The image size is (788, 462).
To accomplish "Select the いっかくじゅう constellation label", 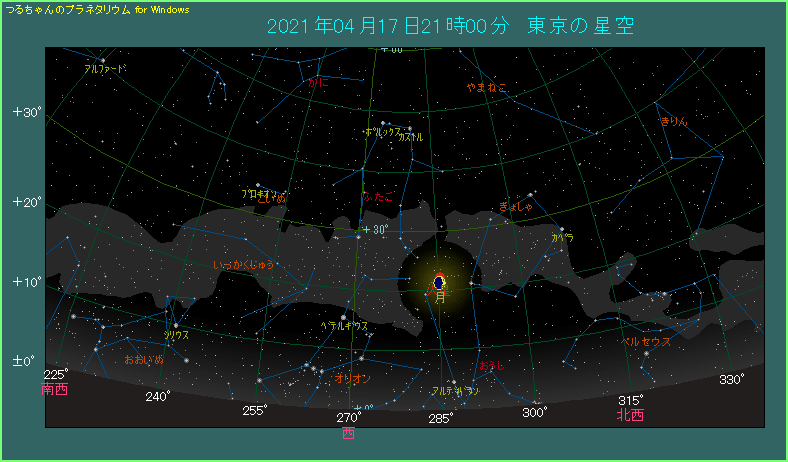I will tap(244, 265).
